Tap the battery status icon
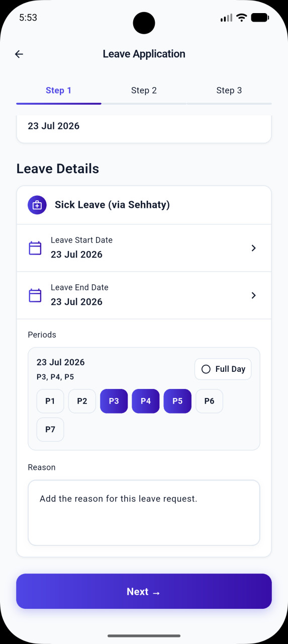Image resolution: width=288 pixels, height=644 pixels. 260,18
